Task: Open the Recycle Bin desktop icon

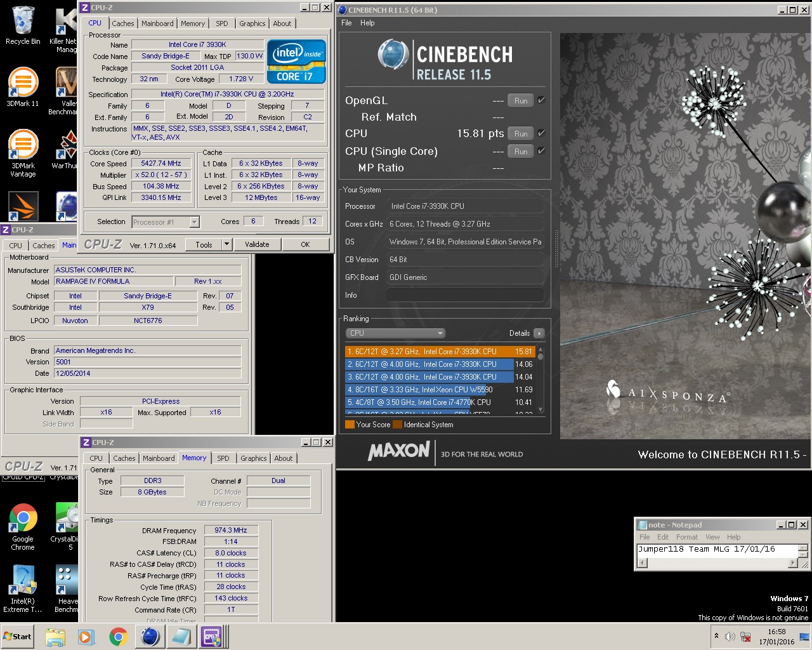Action: pos(23,25)
